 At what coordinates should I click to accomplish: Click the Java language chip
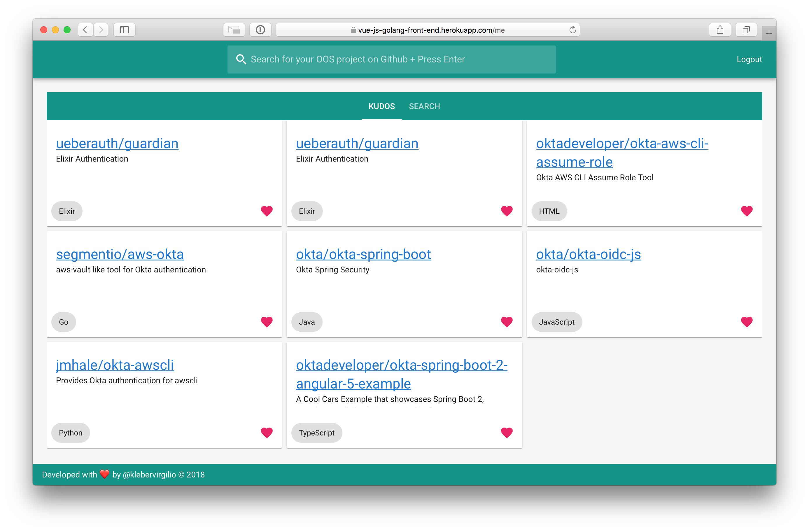coord(307,322)
